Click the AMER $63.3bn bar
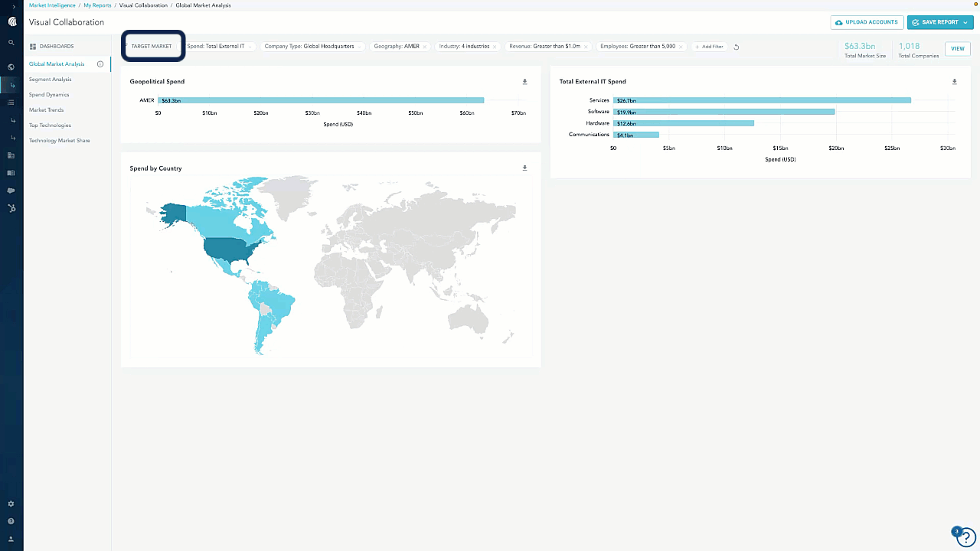This screenshot has height=551, width=980. click(x=321, y=100)
